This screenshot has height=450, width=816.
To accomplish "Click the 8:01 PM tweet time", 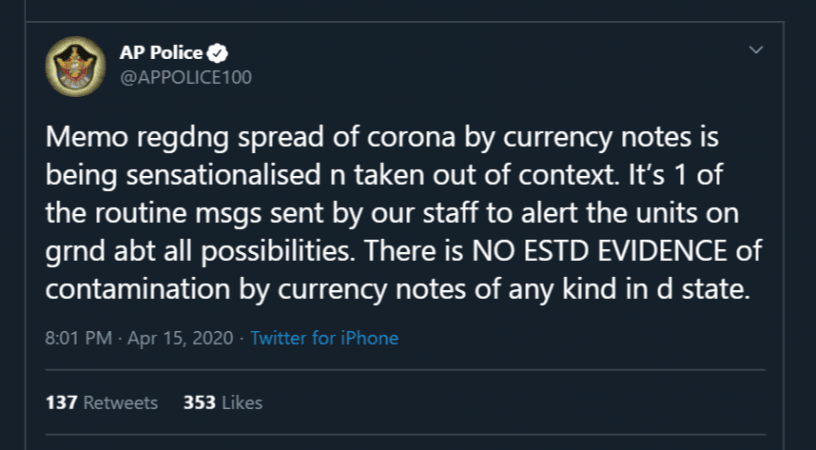I will pos(79,338).
